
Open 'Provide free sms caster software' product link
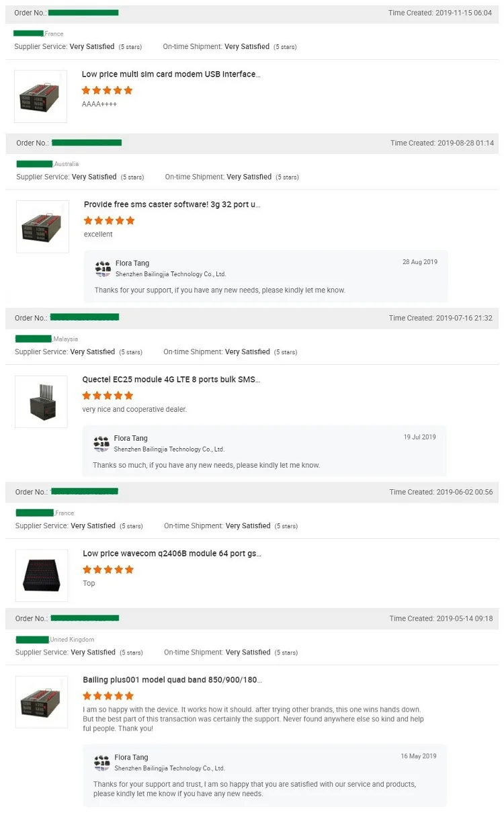(x=172, y=204)
